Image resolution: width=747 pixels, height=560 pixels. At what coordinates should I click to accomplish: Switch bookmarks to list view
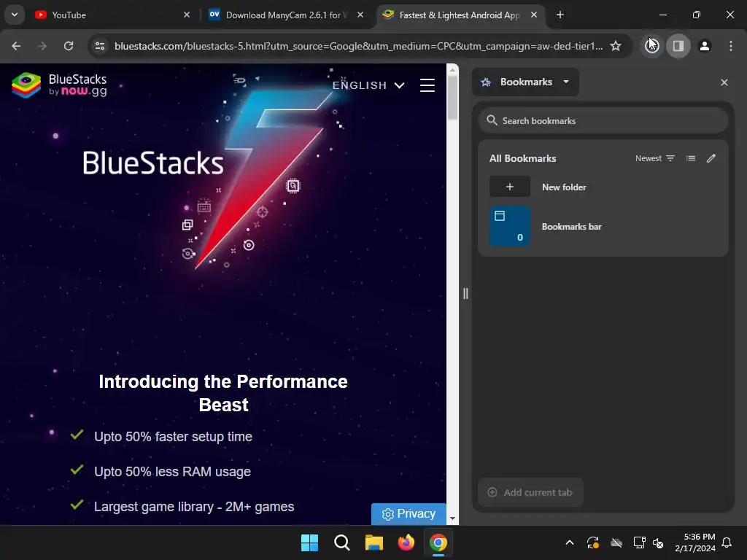[x=691, y=158]
